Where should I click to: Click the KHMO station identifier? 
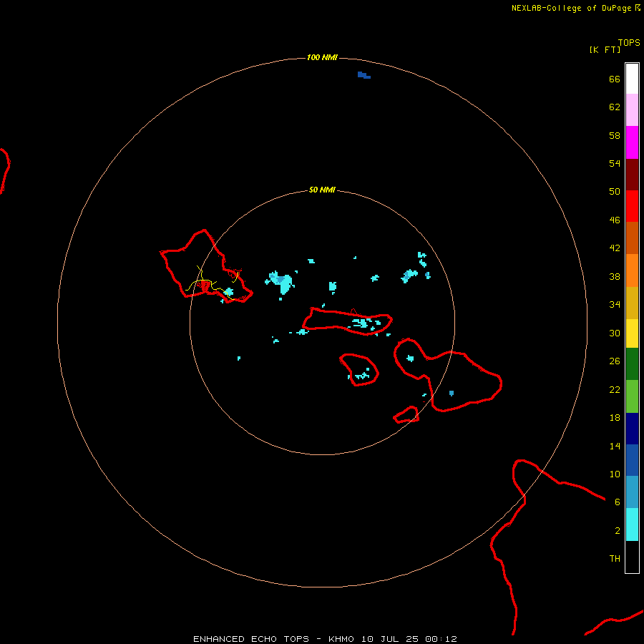click(x=341, y=639)
